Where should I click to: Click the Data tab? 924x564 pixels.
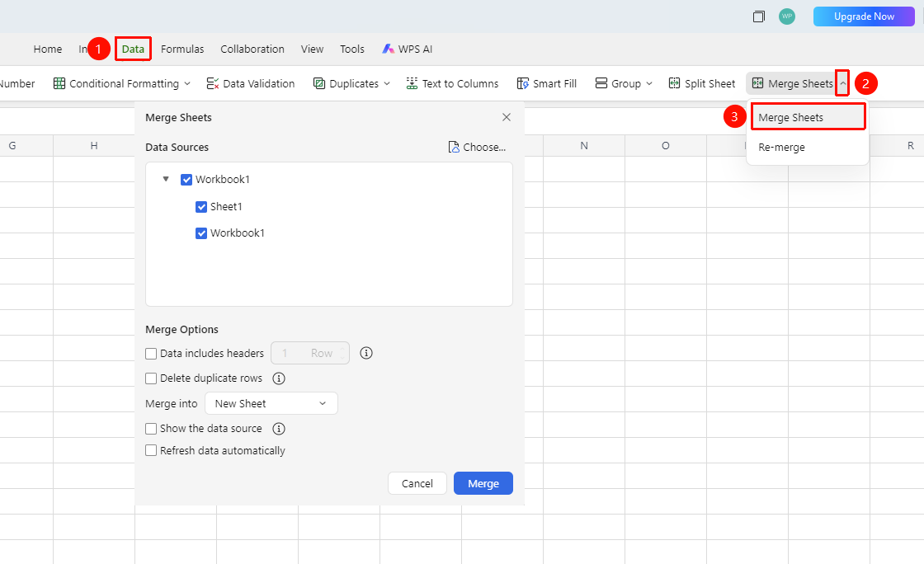[x=133, y=49]
